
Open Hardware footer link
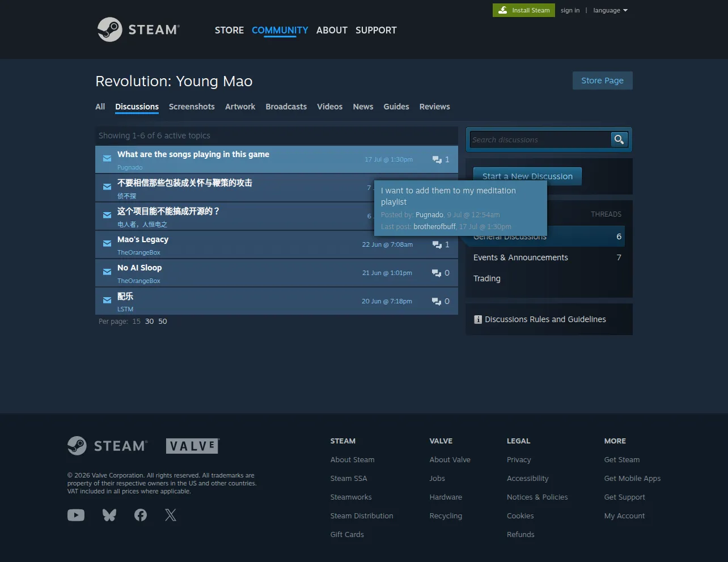446,497
